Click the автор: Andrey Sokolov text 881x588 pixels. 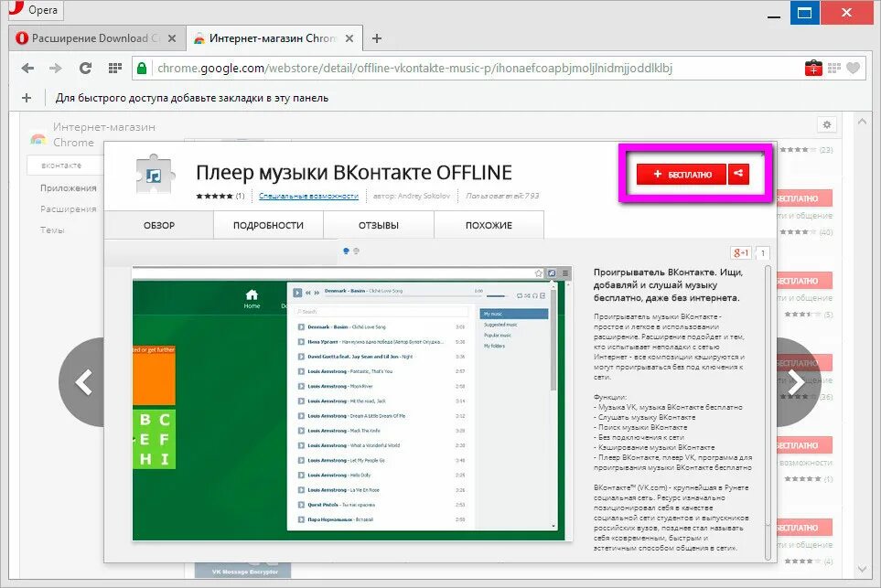412,196
